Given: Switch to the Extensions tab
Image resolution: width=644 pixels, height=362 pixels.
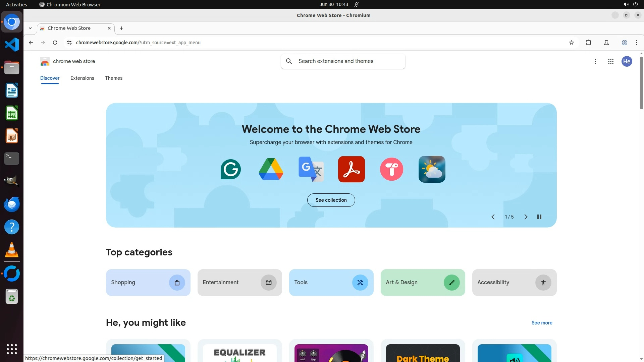Looking at the screenshot, I should coord(82,78).
